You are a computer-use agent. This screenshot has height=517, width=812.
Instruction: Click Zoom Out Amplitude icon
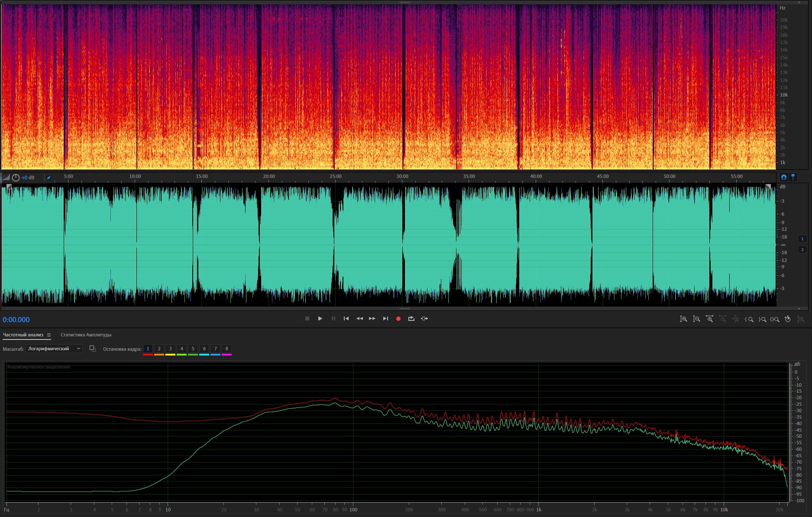click(x=696, y=319)
